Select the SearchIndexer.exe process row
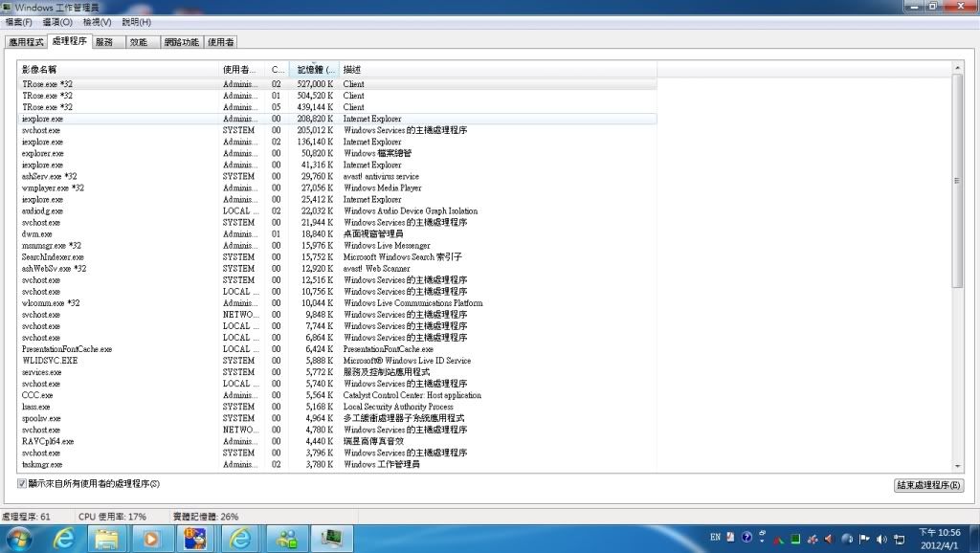Screen dimensions: 980x553 338,256
